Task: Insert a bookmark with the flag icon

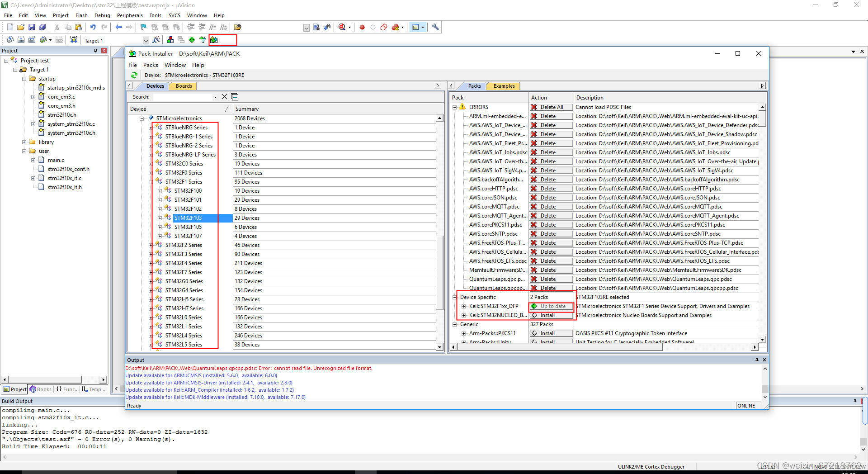Action: coord(144,27)
